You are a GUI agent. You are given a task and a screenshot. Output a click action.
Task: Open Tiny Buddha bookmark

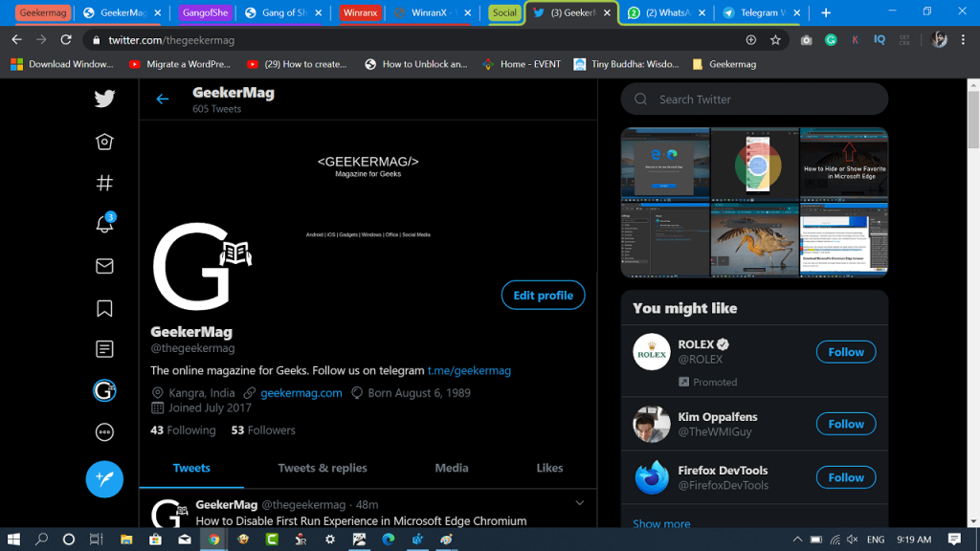tap(626, 64)
